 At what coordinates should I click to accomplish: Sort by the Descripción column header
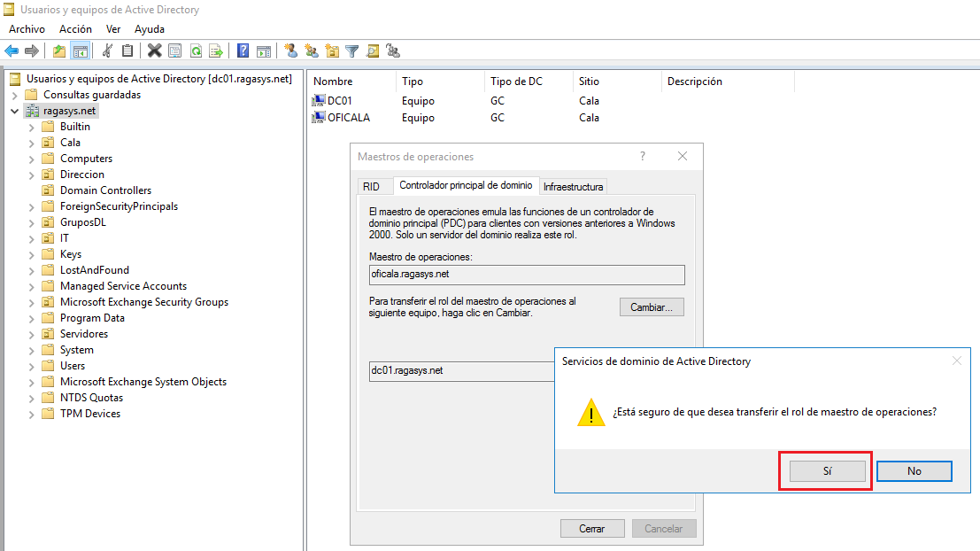[728, 81]
